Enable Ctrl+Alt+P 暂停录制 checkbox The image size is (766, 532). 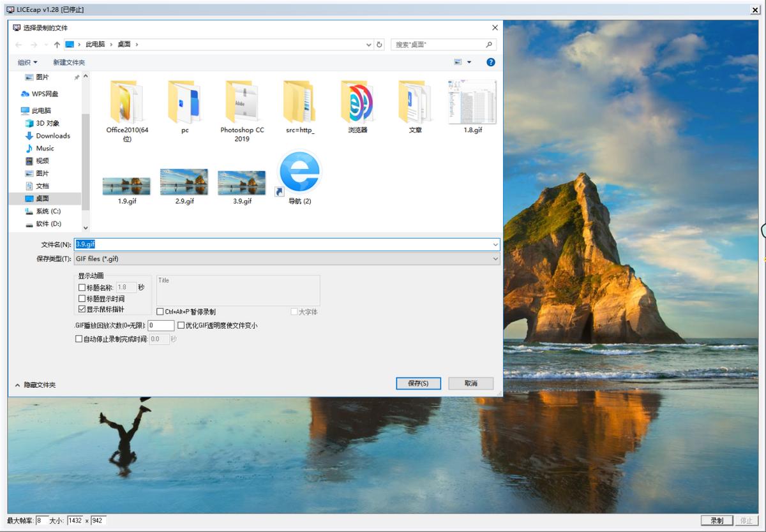pos(160,312)
